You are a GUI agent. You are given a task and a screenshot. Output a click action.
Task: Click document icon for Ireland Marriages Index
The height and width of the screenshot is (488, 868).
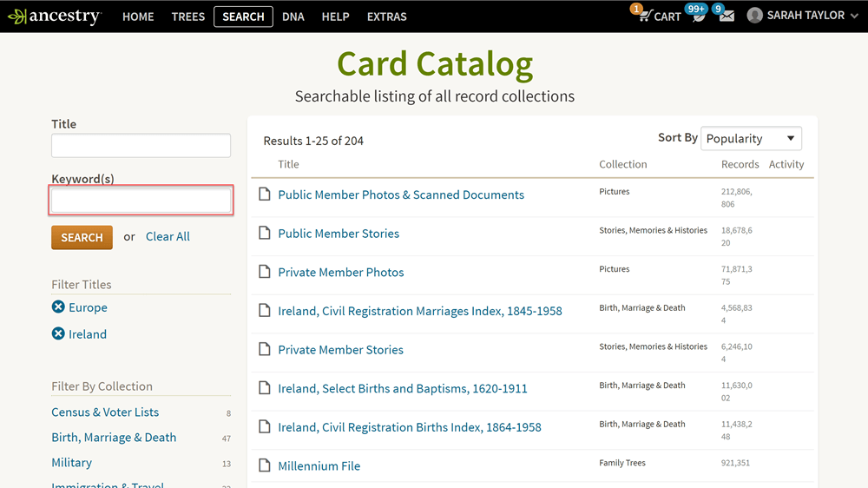265,310
